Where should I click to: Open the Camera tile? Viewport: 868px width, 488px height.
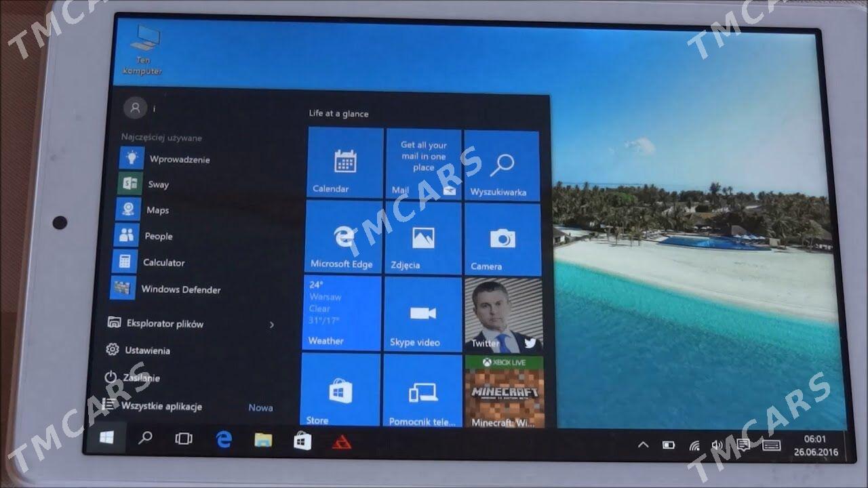502,239
